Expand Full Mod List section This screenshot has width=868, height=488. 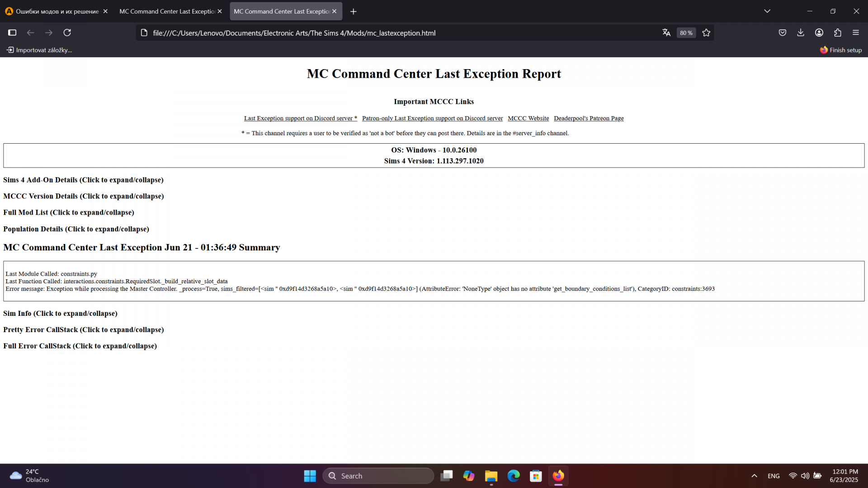coord(69,212)
